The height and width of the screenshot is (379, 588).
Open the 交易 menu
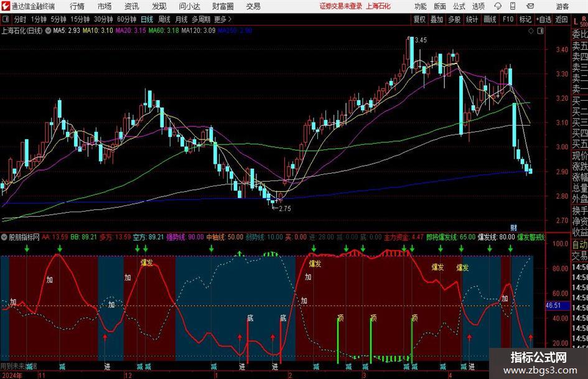(253, 6)
